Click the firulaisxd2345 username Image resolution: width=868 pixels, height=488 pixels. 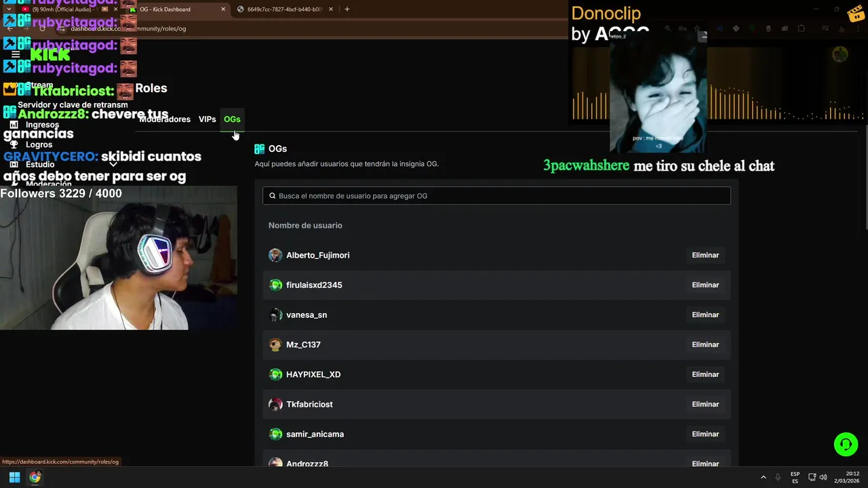(314, 285)
